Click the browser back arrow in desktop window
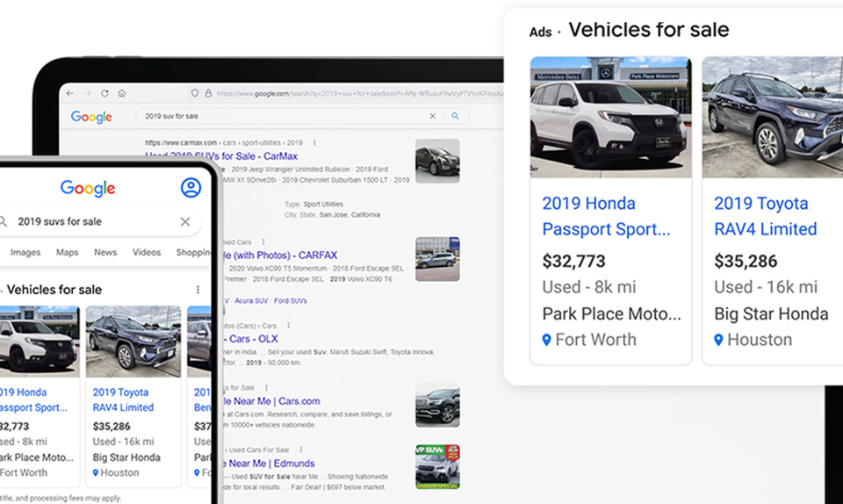The width and height of the screenshot is (843, 504). [x=70, y=93]
